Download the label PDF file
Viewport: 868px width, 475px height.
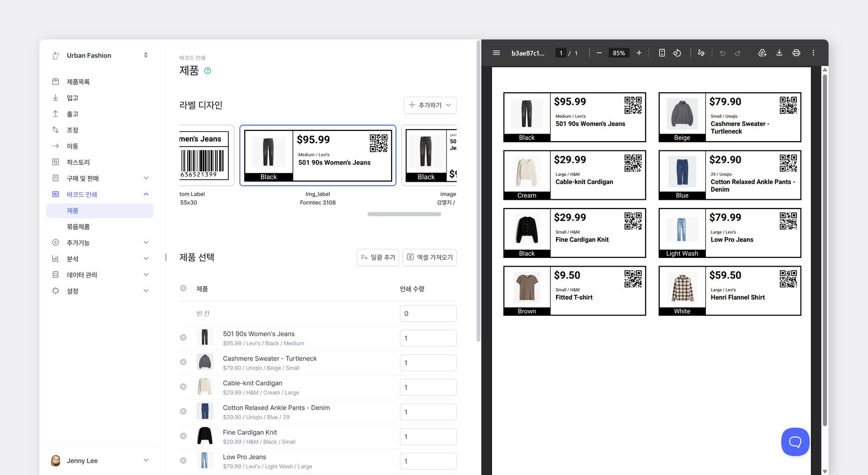point(779,53)
